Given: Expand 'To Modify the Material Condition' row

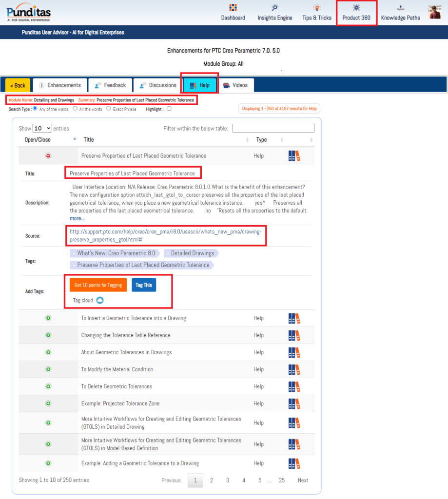Looking at the screenshot, I should pos(48,369).
